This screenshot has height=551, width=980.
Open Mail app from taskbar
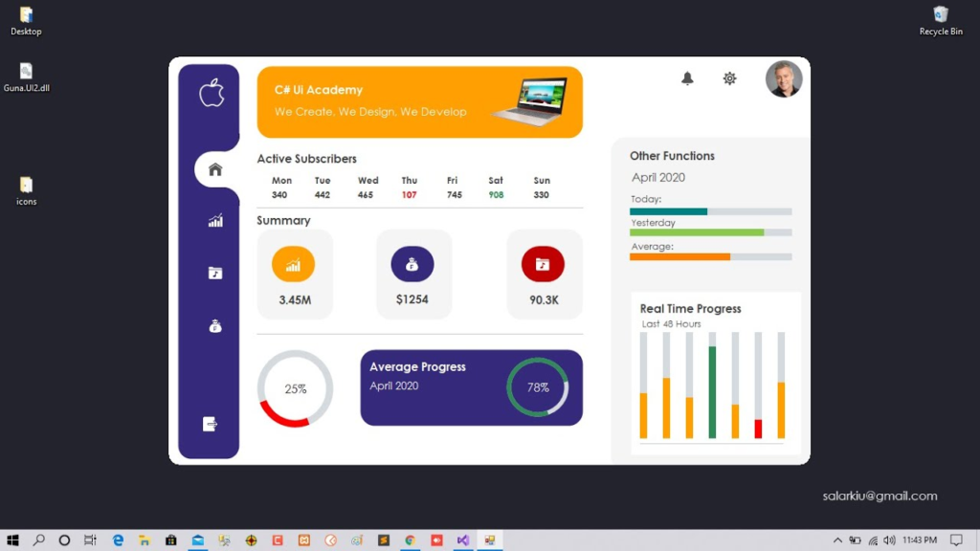coord(197,540)
